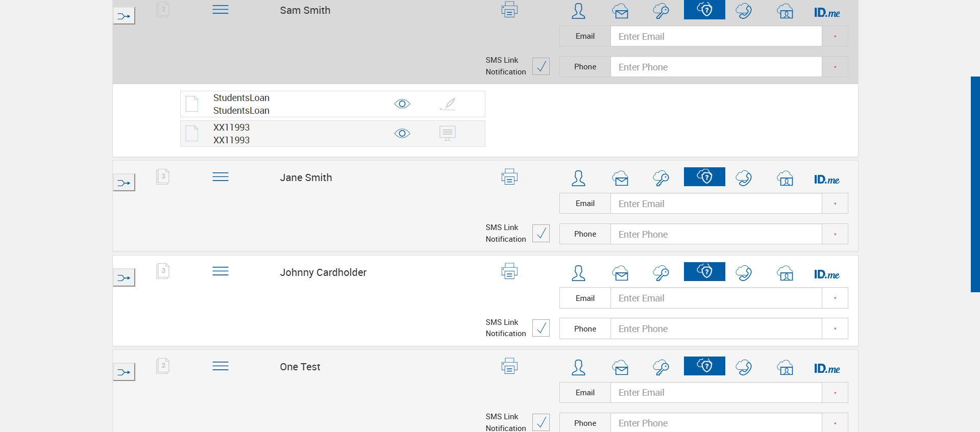Focus the Phone field for Johnny Cardholder
This screenshot has height=432, width=980.
click(716, 329)
